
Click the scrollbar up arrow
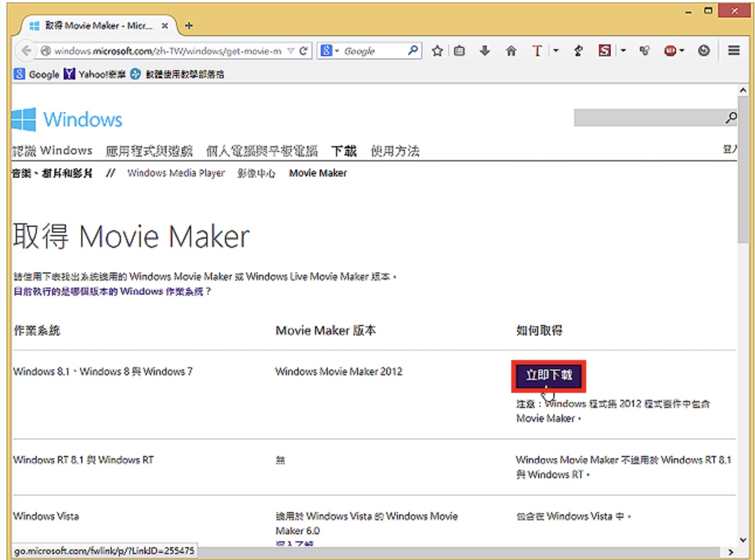click(x=743, y=90)
